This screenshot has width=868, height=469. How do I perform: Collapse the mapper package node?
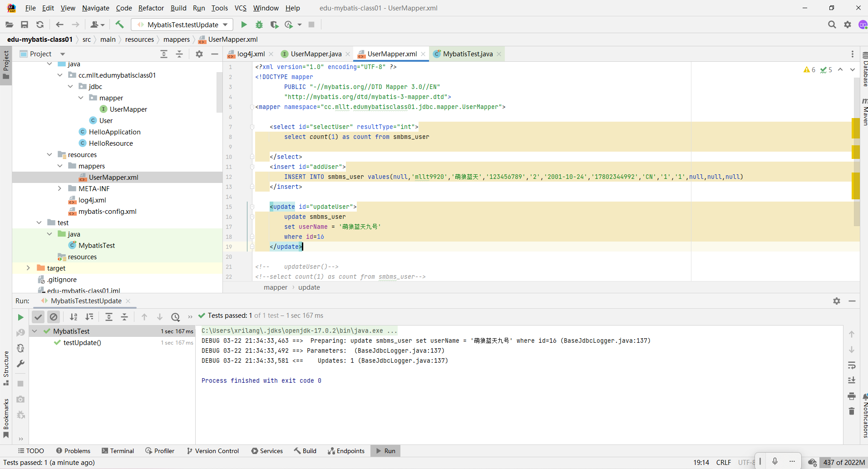80,98
